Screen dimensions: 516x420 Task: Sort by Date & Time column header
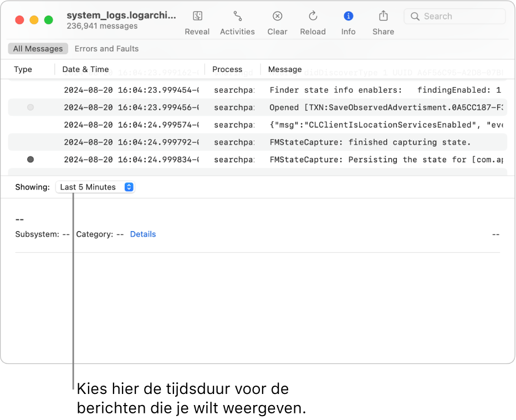click(85, 69)
